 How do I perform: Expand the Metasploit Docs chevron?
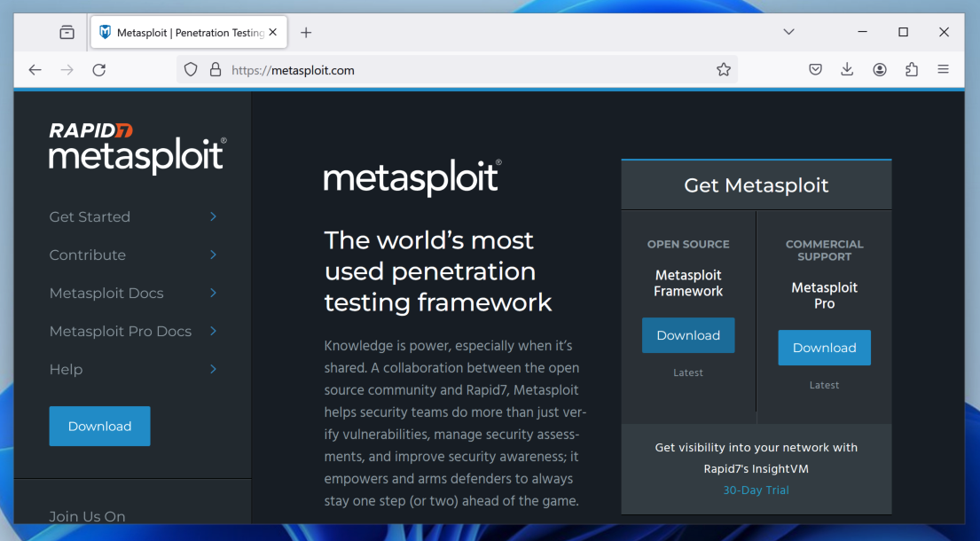pyautogui.click(x=213, y=293)
